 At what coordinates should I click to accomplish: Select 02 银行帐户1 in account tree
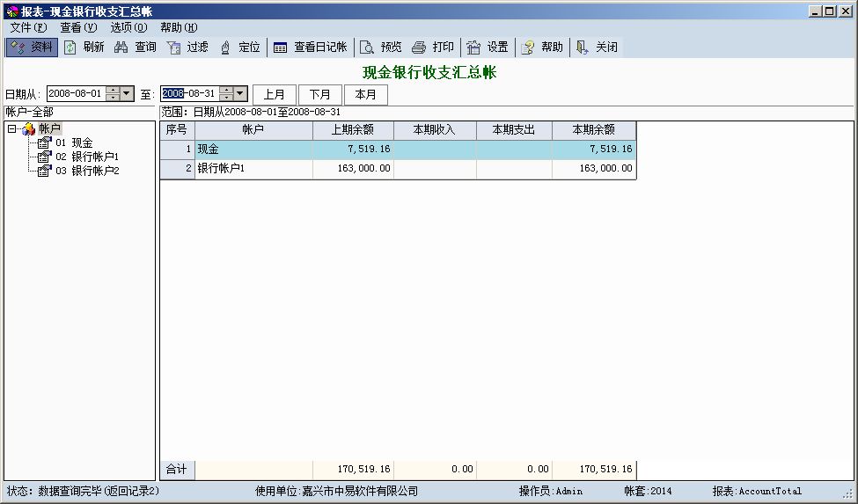86,157
